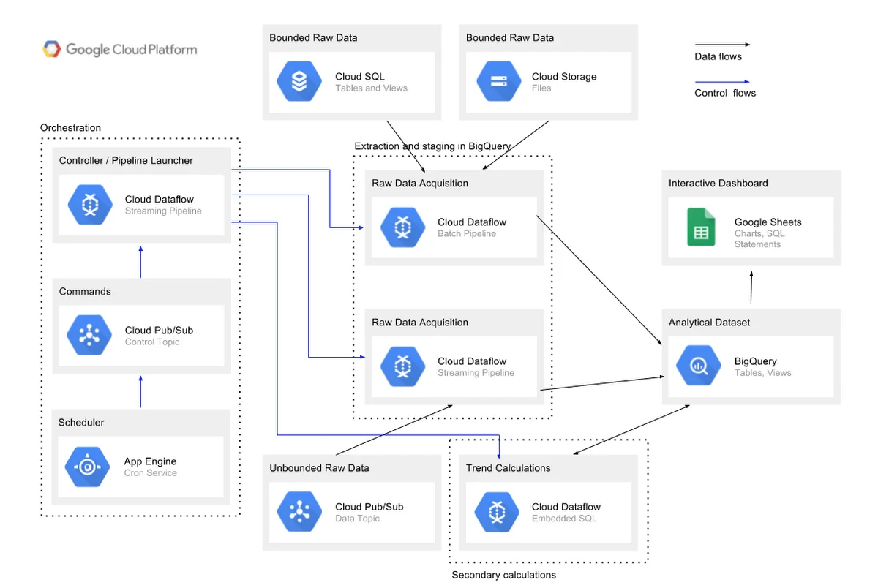Select the Google Sheets icon
878x588 pixels.
700,227
